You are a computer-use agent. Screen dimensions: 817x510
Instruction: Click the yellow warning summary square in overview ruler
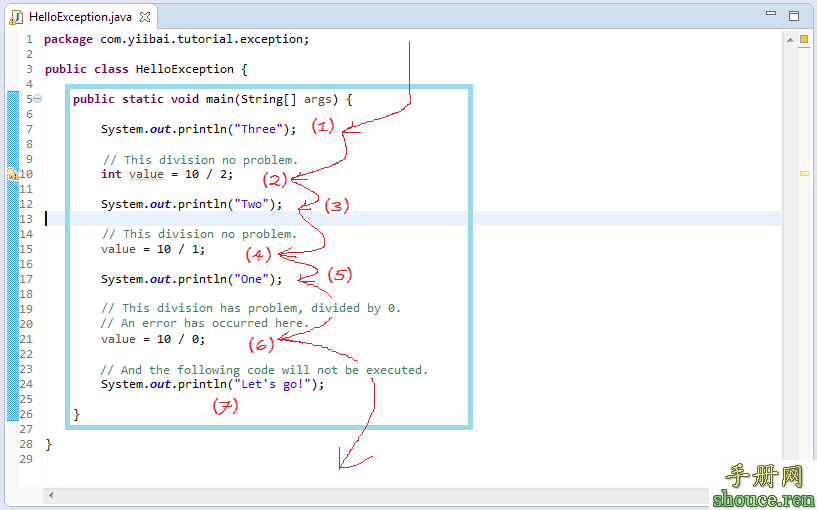click(x=803, y=40)
